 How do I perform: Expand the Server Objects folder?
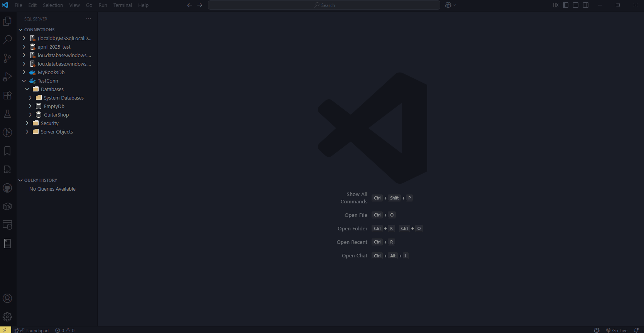tap(27, 132)
